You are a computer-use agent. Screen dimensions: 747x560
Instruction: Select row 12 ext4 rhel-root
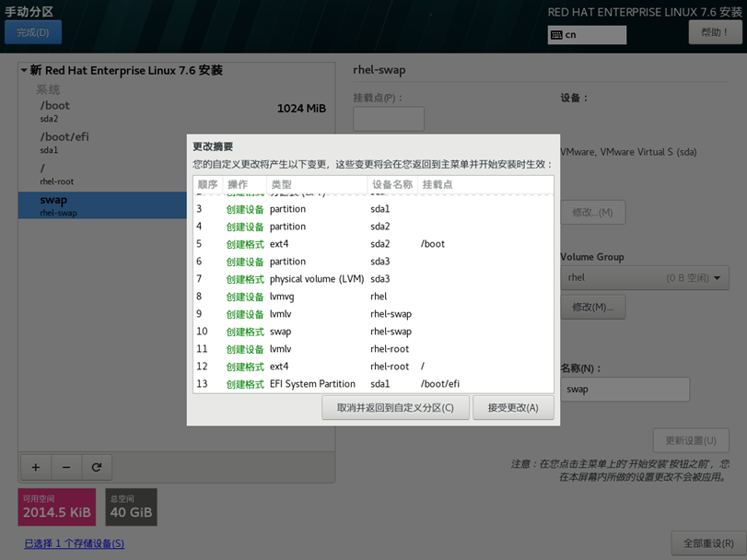point(374,367)
